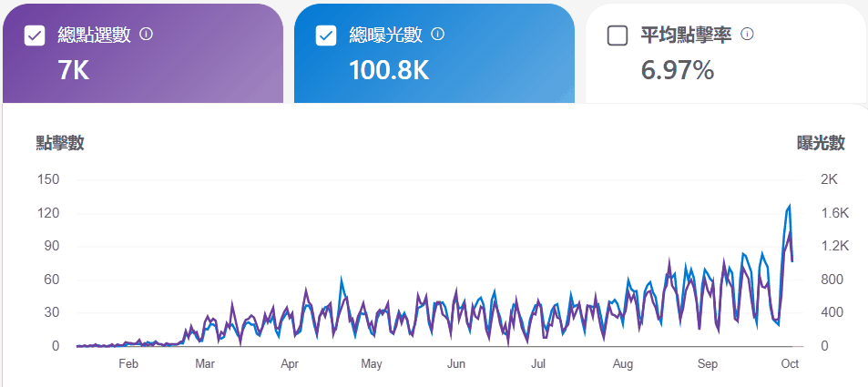Open info icon next to 總曝光數
The height and width of the screenshot is (387, 868).
[x=437, y=35]
